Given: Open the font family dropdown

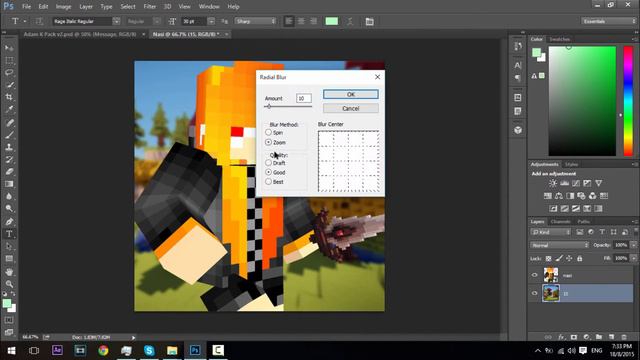Looking at the screenshot, I should click(x=116, y=21).
